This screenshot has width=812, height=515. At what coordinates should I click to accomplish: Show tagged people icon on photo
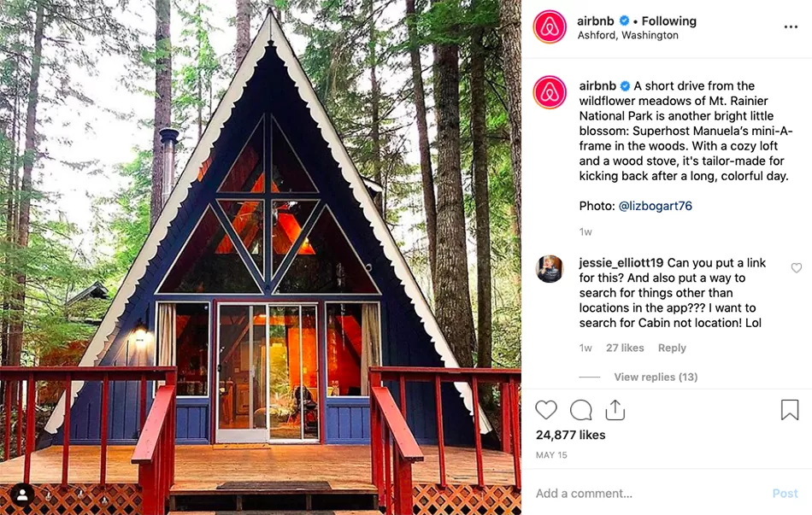(x=22, y=495)
